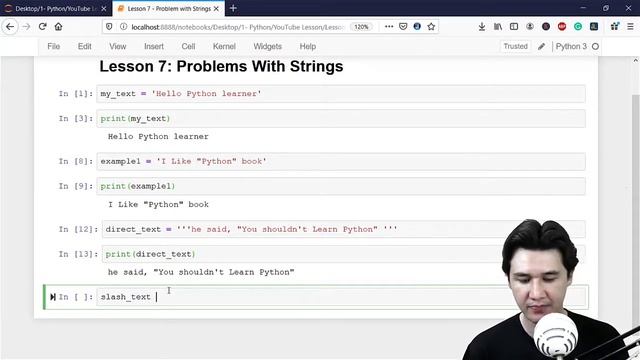Click the browser Forward arrow

[26, 27]
